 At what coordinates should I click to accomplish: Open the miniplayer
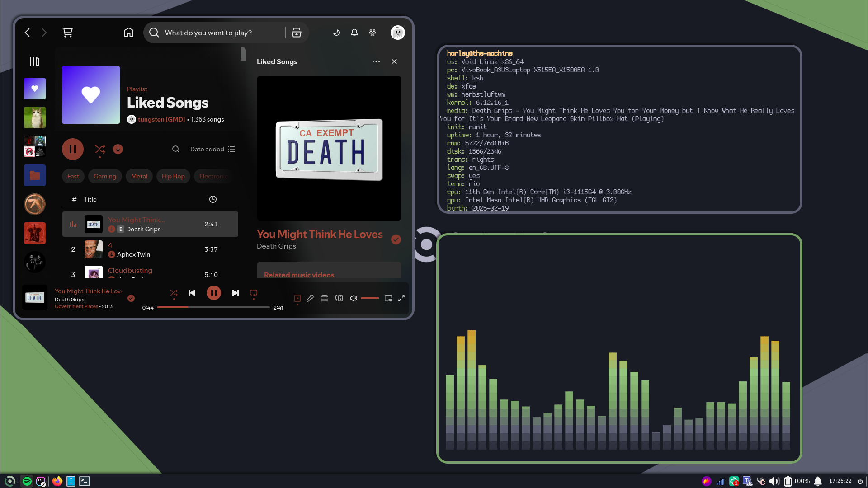(388, 298)
